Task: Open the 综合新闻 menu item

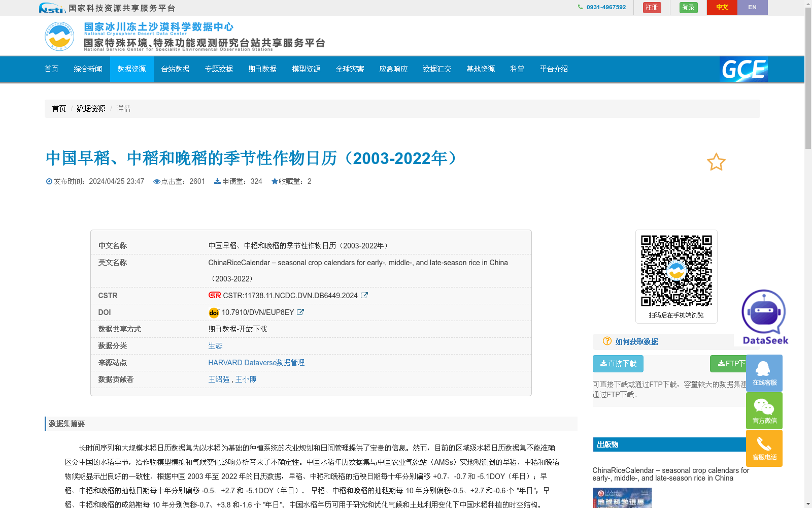Action: pos(88,69)
